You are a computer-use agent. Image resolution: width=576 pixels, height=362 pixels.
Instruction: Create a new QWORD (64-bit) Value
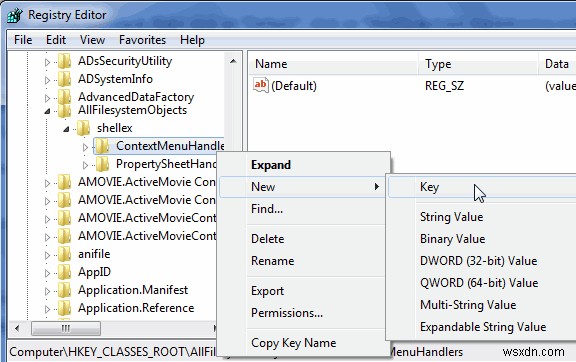[x=482, y=283]
